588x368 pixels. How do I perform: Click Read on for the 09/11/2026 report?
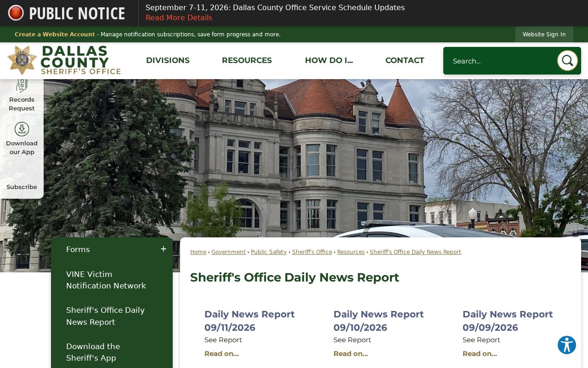tap(221, 354)
